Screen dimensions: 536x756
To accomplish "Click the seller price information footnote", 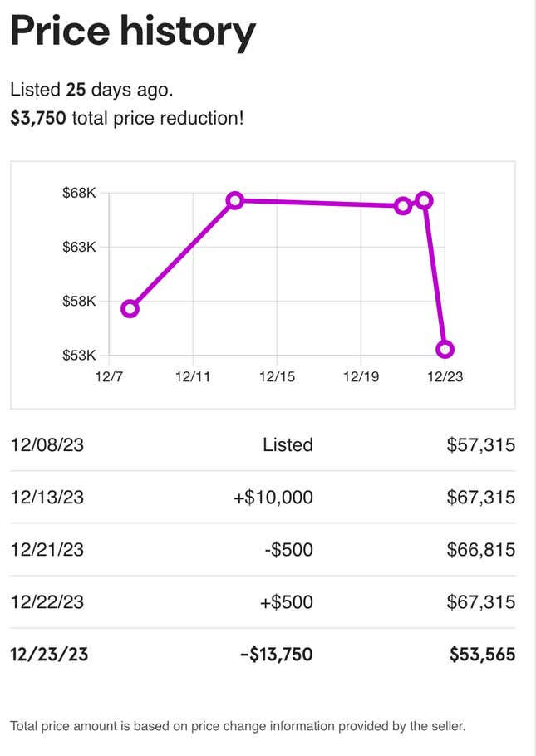I will (238, 726).
